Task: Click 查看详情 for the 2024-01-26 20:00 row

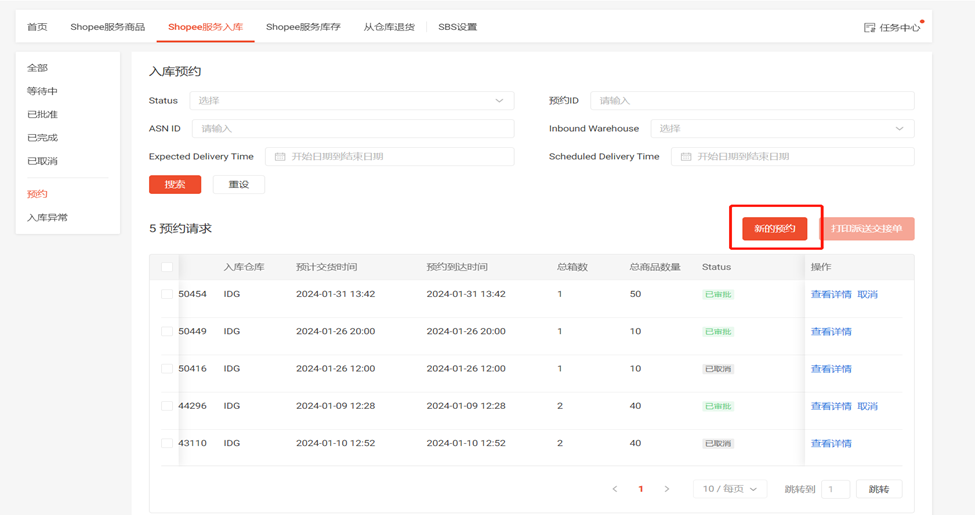Action: (831, 332)
